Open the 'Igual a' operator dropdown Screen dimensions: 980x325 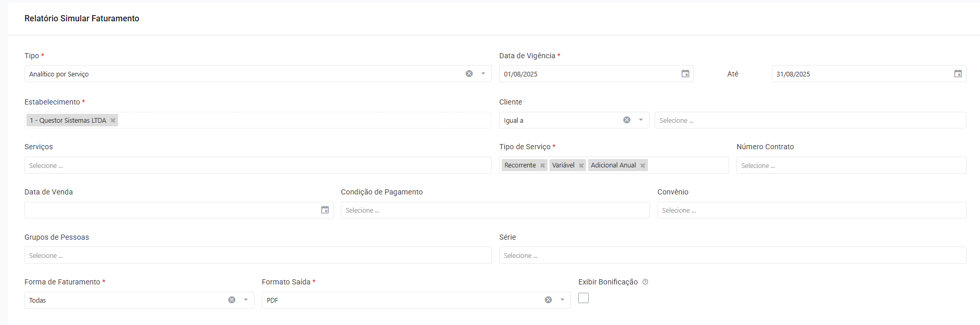[640, 120]
